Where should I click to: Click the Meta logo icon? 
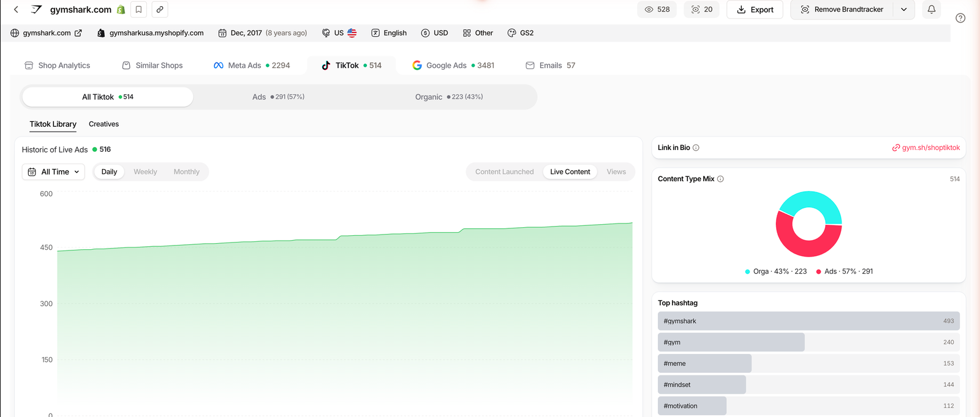[219, 66]
